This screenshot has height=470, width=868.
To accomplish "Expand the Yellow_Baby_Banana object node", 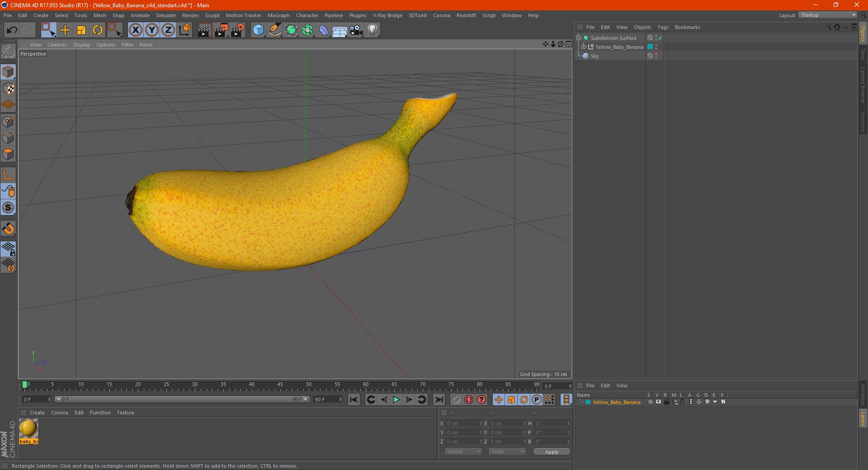I will coord(584,47).
